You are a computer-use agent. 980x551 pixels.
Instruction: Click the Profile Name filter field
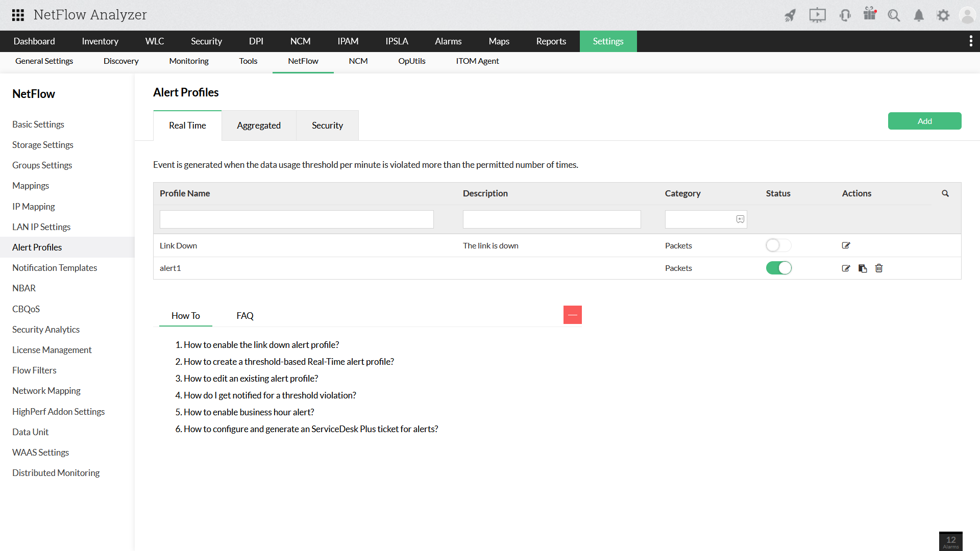point(297,219)
